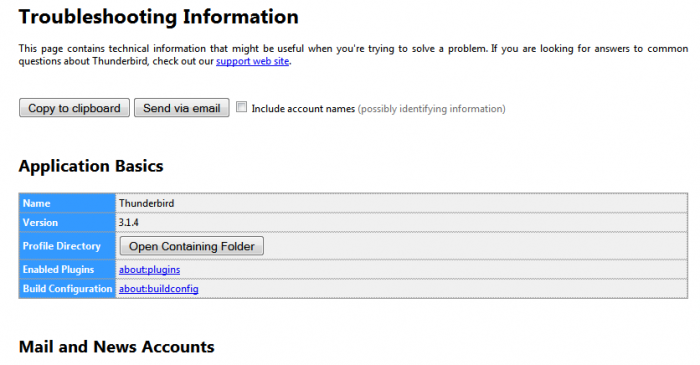Click the Copy to clipboard button

[74, 108]
